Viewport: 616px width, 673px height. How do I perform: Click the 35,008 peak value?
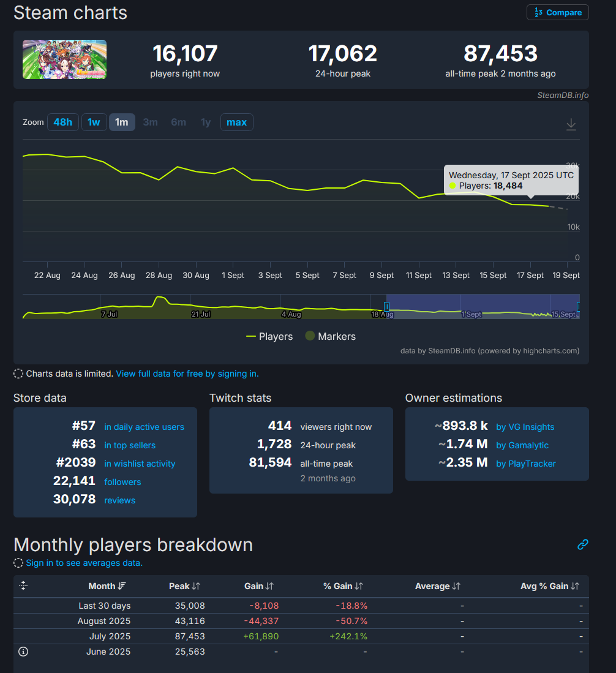point(190,606)
